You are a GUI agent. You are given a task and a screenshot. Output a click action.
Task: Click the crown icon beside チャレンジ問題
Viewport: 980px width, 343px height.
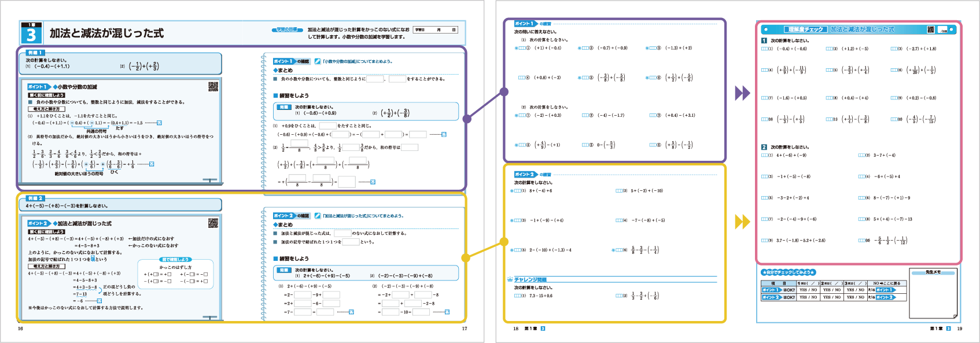pos(510,280)
